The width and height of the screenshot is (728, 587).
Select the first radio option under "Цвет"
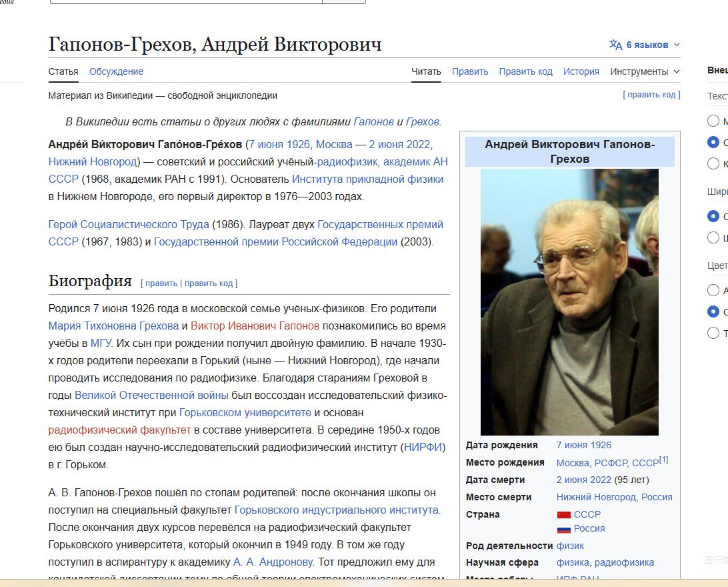click(713, 290)
